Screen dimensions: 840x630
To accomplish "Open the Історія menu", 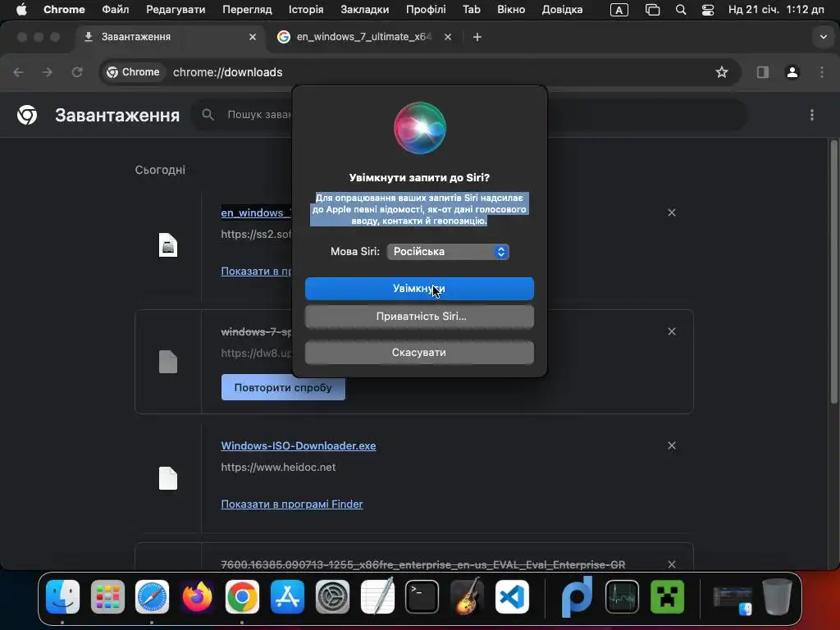I will click(x=306, y=10).
